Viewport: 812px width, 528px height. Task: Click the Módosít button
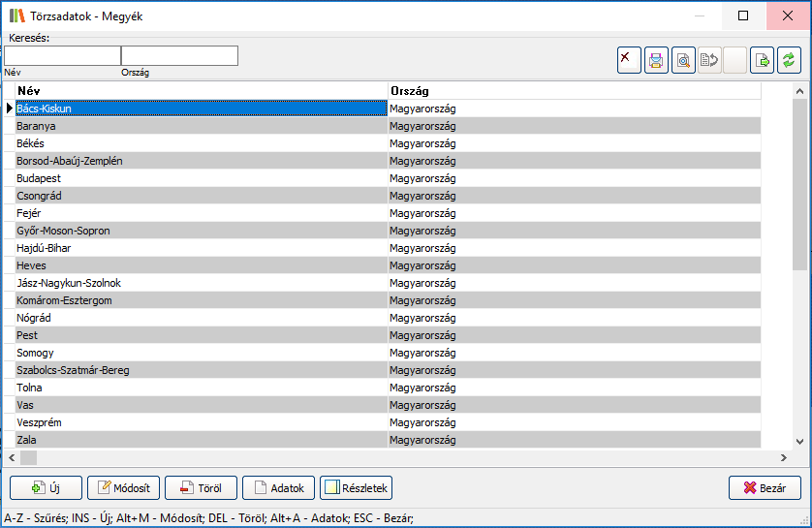(124, 488)
